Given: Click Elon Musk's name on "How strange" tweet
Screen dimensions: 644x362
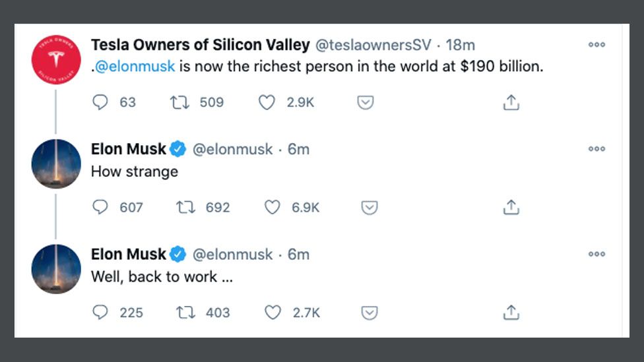Looking at the screenshot, I should (x=128, y=149).
